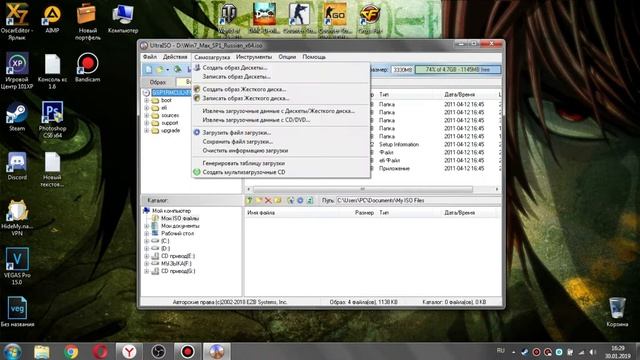The height and width of the screenshot is (360, 640).
Task: Choose Создать образ Дискеты
Action: coord(281,68)
